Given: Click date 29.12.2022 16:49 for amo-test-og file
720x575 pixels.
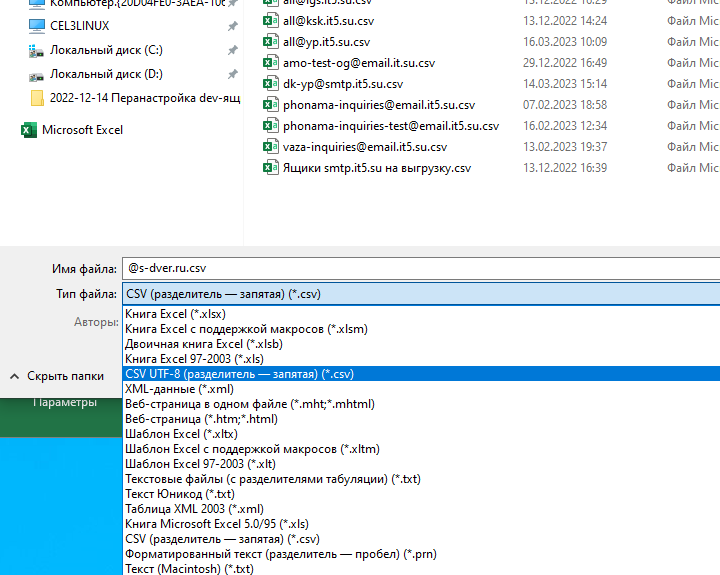Looking at the screenshot, I should pos(565,63).
